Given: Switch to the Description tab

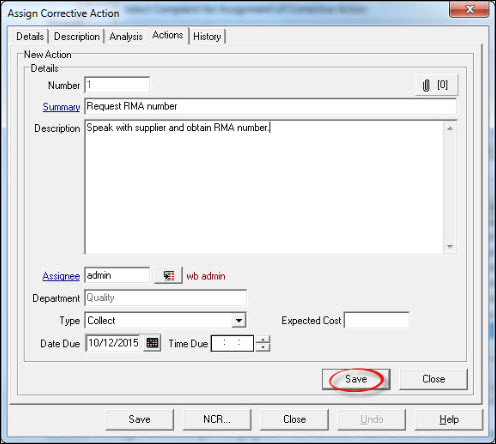Looking at the screenshot, I should point(77,36).
